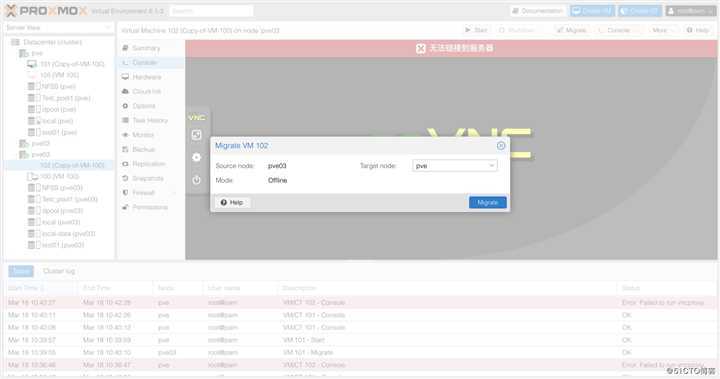
Task: Select the VM 101 - Start task row
Action: tap(360, 340)
